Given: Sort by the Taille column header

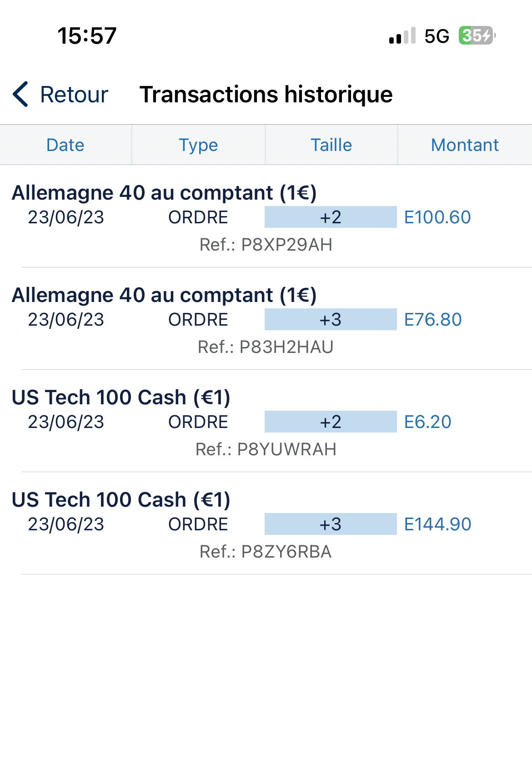Looking at the screenshot, I should pyautogui.click(x=331, y=145).
